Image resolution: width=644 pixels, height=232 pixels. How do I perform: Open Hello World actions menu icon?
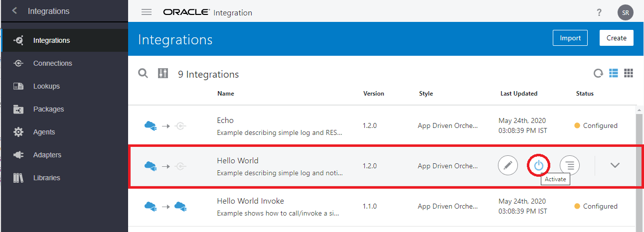(x=570, y=165)
